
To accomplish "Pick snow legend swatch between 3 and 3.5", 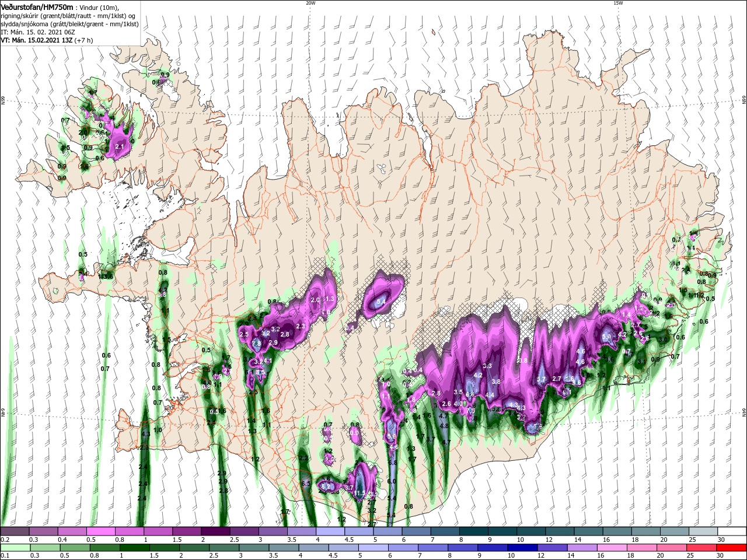I will click(273, 531).
